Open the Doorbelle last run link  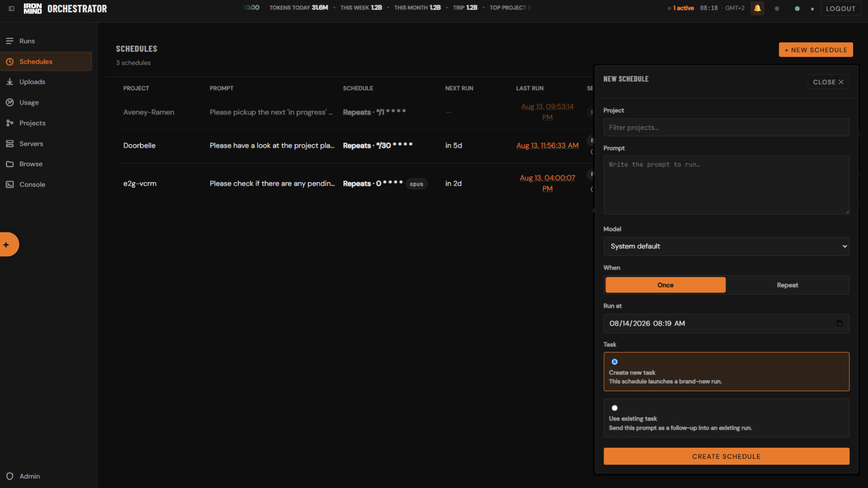click(547, 145)
